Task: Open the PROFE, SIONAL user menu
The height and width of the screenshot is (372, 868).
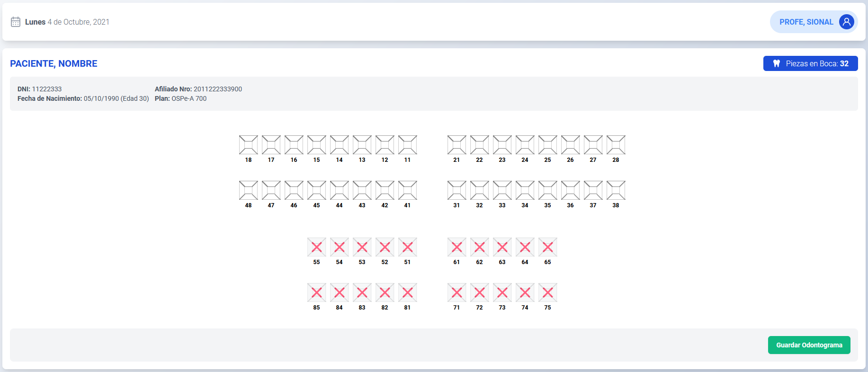Action: (806, 22)
